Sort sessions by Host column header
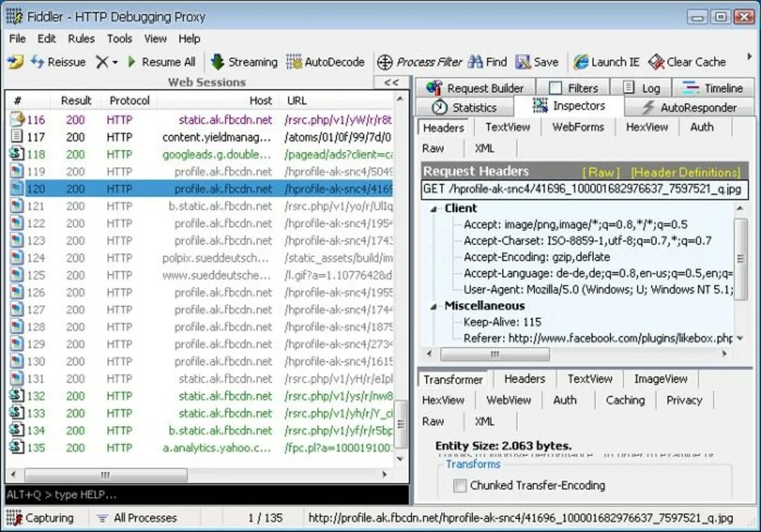Image resolution: width=761 pixels, height=532 pixels. (219, 101)
